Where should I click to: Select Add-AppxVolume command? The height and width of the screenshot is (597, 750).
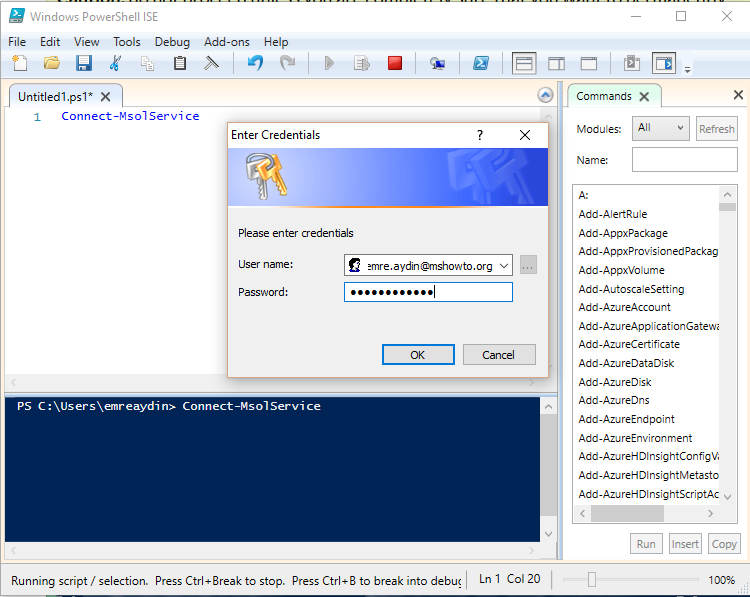pos(621,270)
